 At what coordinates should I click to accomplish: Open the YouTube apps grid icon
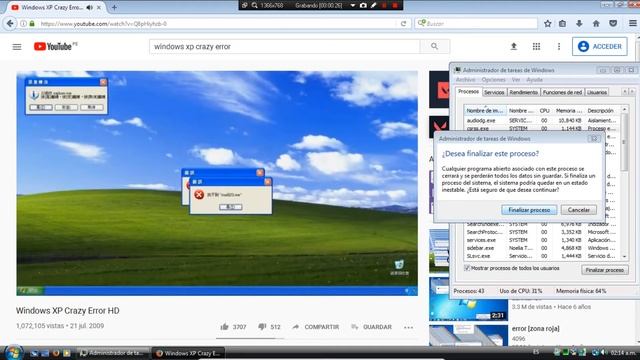[536, 47]
